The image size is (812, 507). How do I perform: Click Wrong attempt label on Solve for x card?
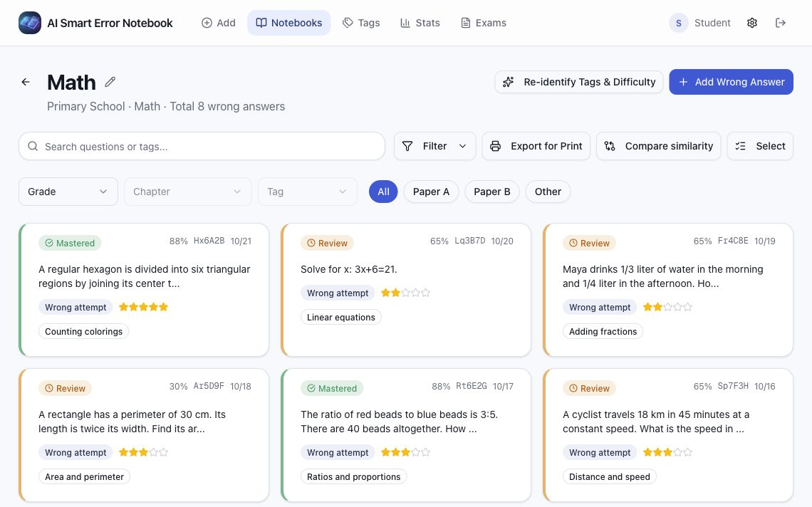338,293
